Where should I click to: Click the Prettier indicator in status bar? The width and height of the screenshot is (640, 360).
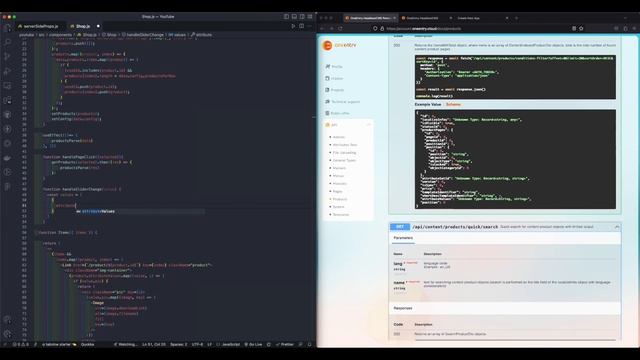(285, 344)
